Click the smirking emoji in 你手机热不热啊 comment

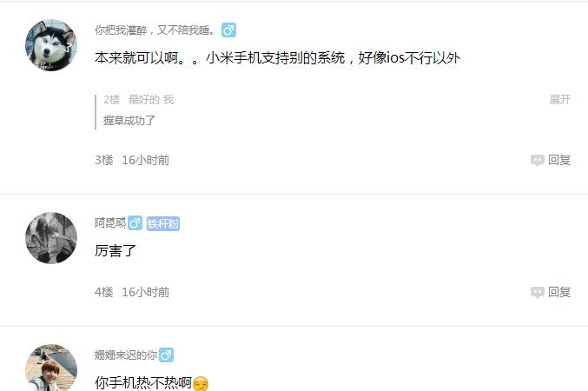201,383
